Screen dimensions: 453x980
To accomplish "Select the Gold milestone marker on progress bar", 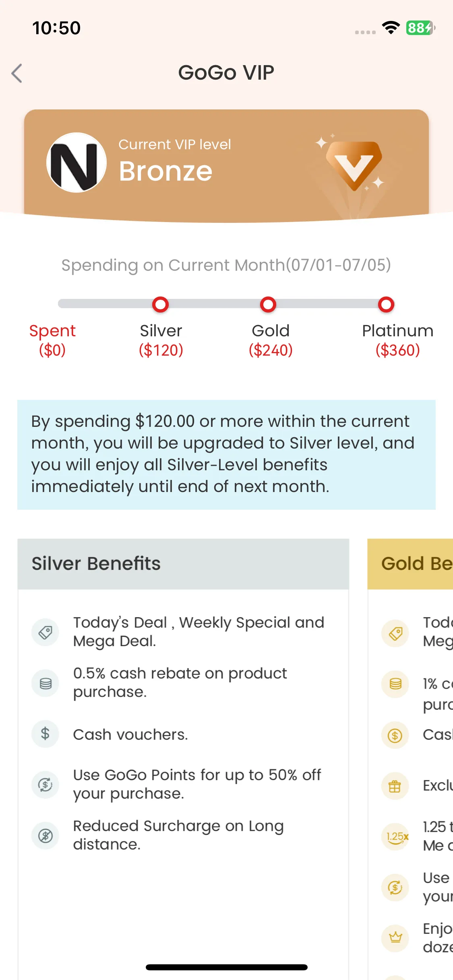I will [268, 305].
